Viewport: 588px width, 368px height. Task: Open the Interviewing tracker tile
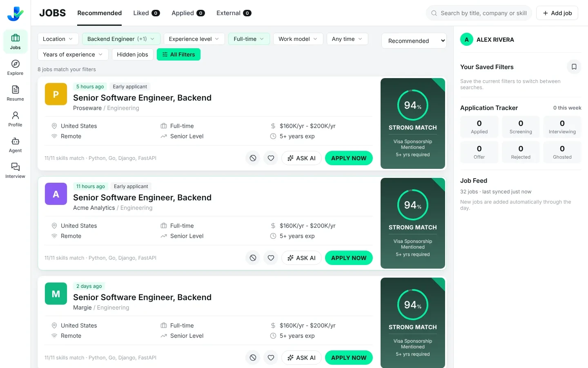(562, 127)
